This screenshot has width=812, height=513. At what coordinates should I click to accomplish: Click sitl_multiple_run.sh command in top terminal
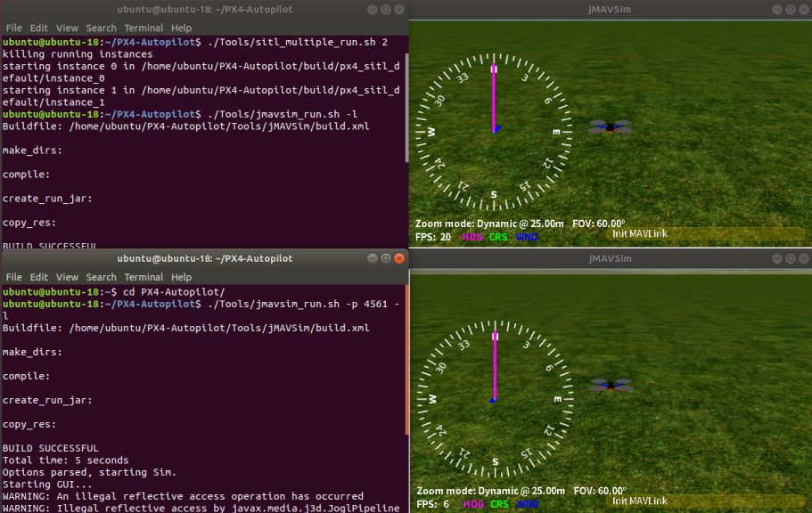pyautogui.click(x=298, y=42)
